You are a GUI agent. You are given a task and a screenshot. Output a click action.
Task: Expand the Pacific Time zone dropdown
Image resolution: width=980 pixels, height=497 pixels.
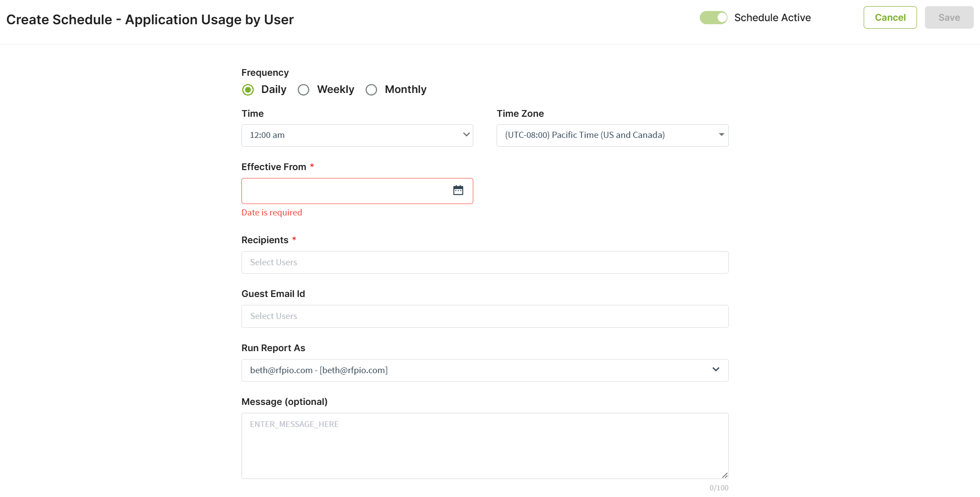point(604,135)
